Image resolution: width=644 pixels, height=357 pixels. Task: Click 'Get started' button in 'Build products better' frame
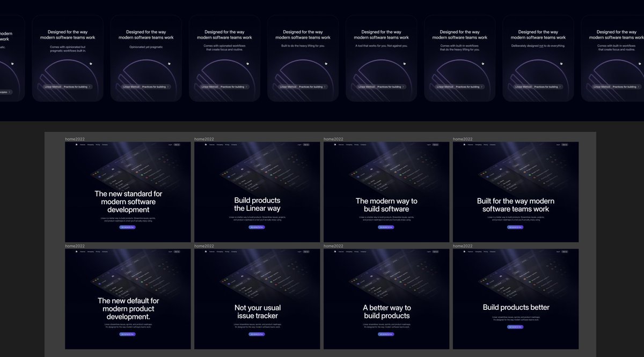pyautogui.click(x=516, y=326)
